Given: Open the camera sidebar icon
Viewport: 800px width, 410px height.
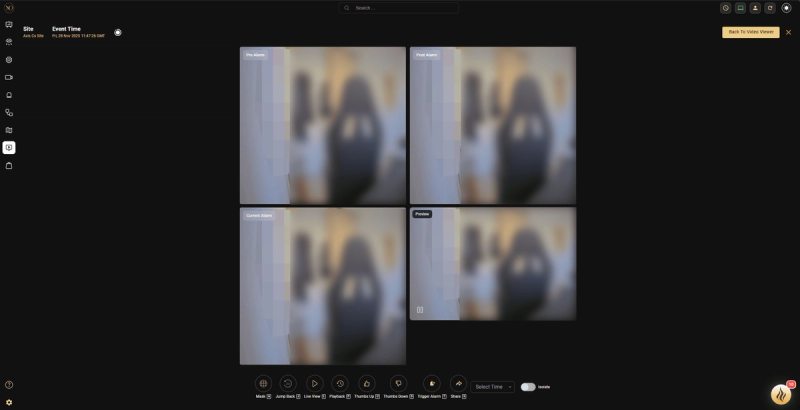Looking at the screenshot, I should [9, 78].
